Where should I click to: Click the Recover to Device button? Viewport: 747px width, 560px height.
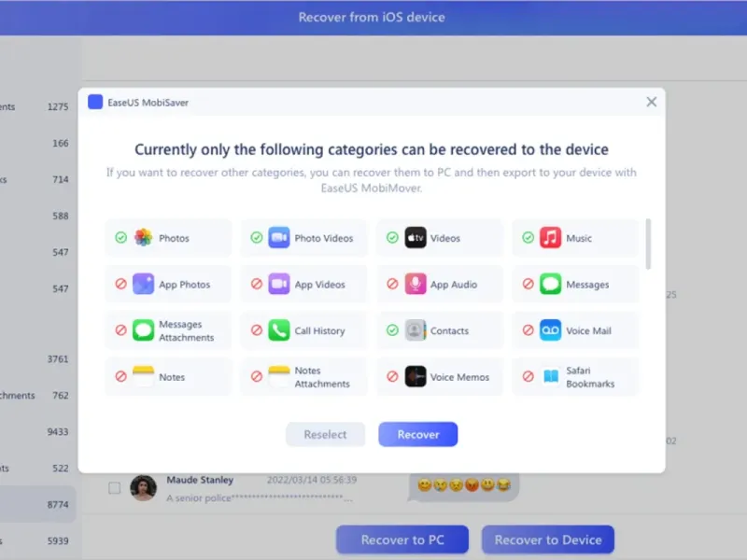(548, 539)
